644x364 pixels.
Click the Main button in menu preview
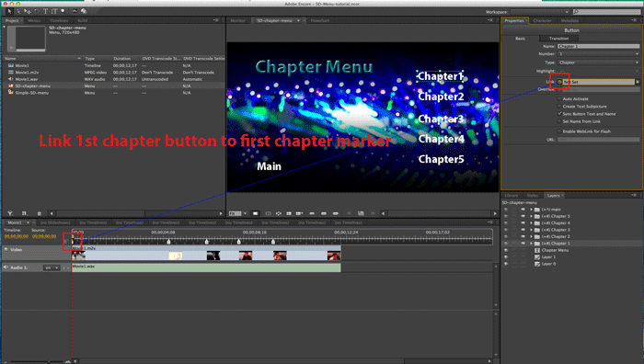(269, 166)
